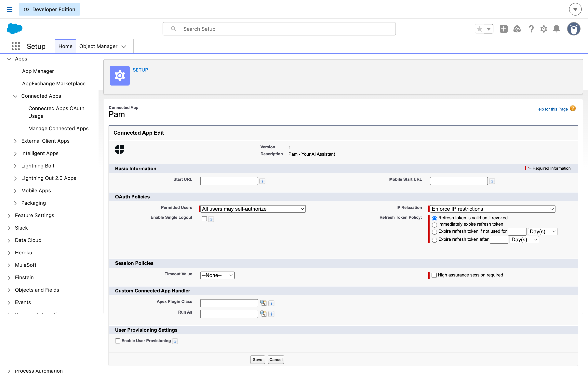The width and height of the screenshot is (588, 375).
Task: Check High assurance session required
Action: tap(434, 275)
